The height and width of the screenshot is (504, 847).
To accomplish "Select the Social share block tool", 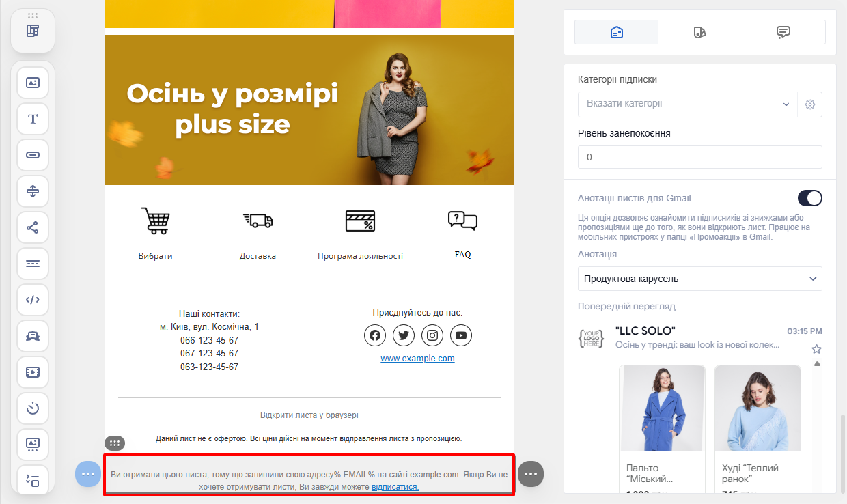I will point(33,227).
